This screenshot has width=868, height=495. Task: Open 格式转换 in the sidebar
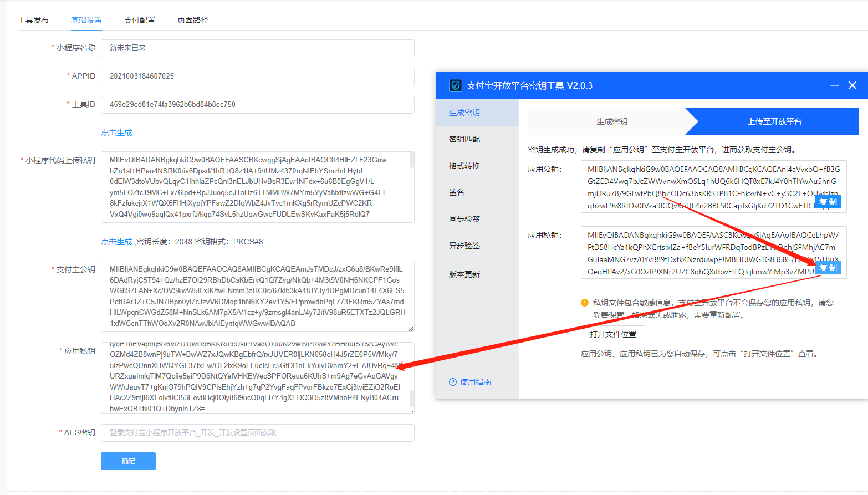pos(477,166)
